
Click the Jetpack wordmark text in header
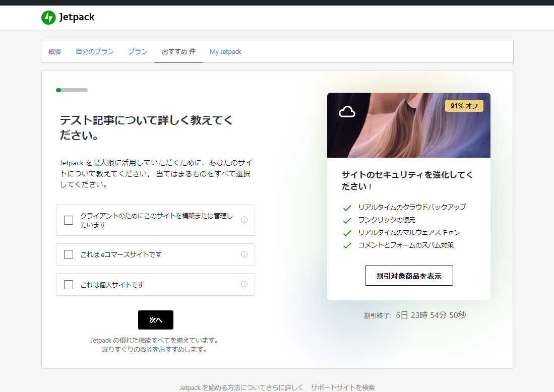77,17
